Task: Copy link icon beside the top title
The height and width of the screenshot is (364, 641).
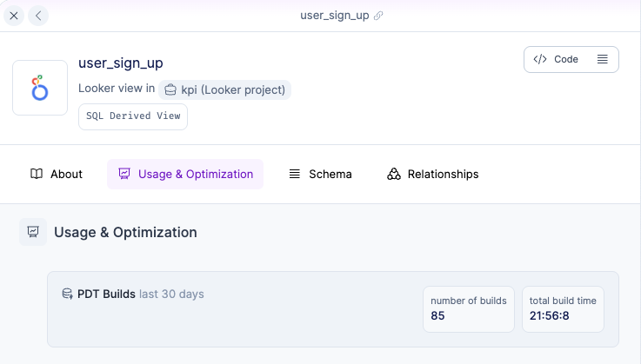Action: [x=378, y=16]
